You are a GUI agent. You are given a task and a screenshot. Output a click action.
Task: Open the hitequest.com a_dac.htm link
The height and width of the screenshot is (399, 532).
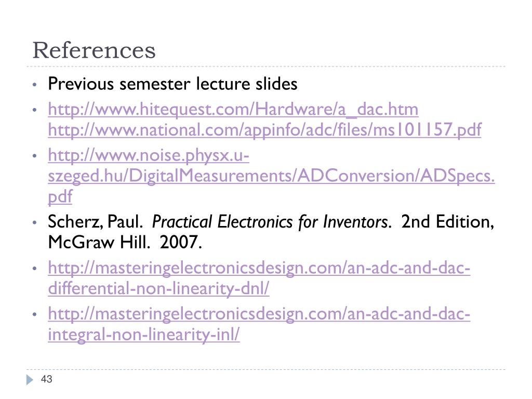coord(233,110)
